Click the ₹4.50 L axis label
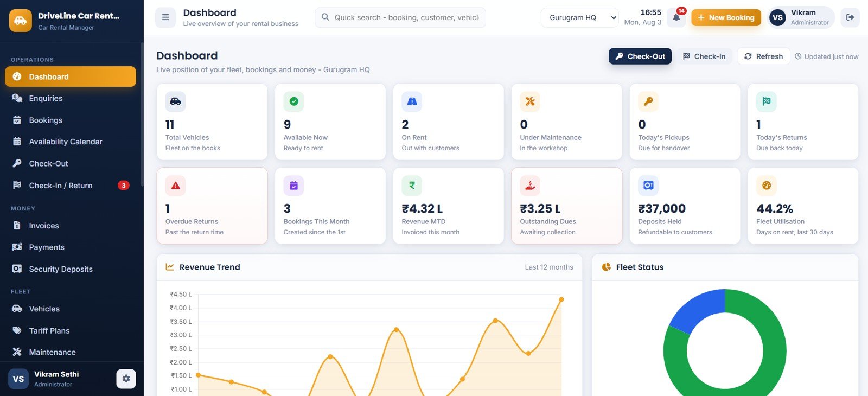 point(181,294)
